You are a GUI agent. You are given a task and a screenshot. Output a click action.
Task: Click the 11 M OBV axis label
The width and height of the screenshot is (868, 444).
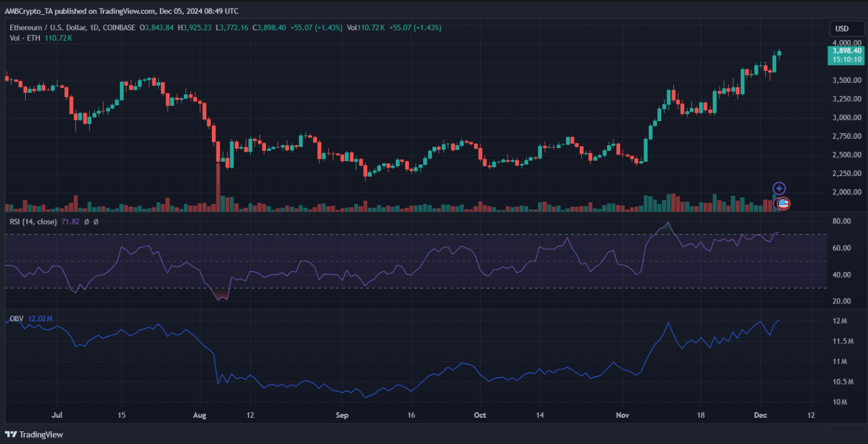(x=840, y=362)
